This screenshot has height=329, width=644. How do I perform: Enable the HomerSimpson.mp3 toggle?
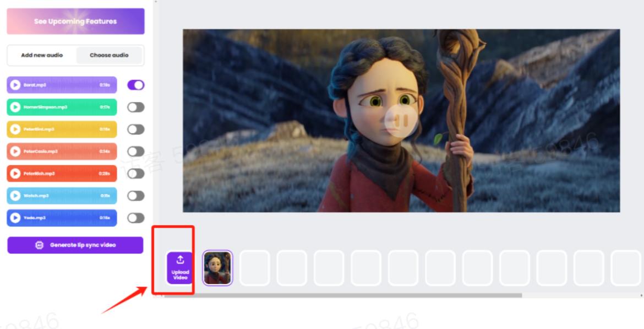tap(136, 107)
